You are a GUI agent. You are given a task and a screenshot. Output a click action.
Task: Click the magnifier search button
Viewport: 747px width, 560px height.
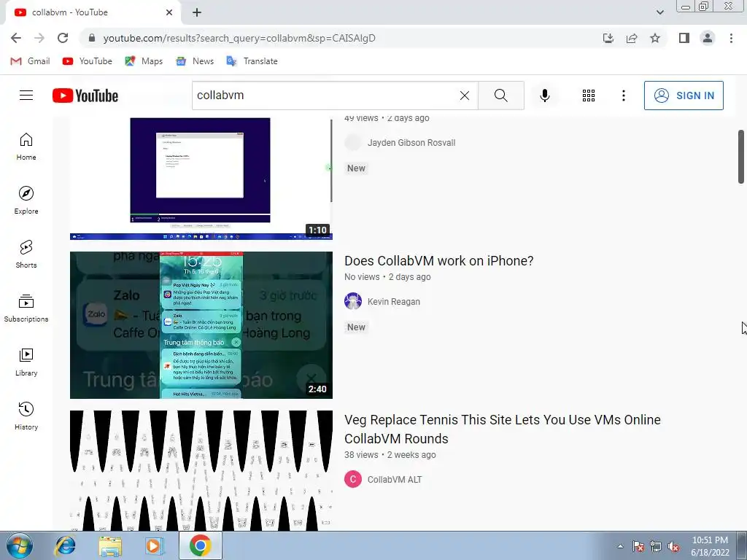point(500,96)
